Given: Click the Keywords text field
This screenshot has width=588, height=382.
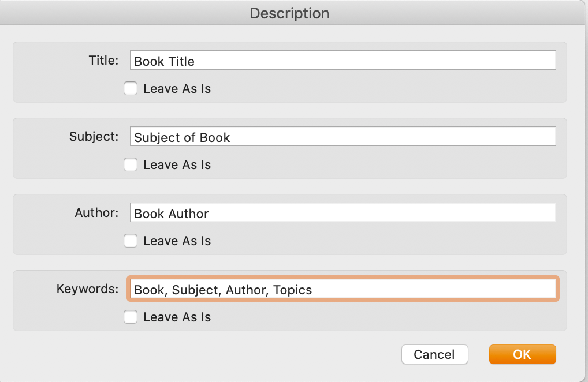Looking at the screenshot, I should coord(343,289).
